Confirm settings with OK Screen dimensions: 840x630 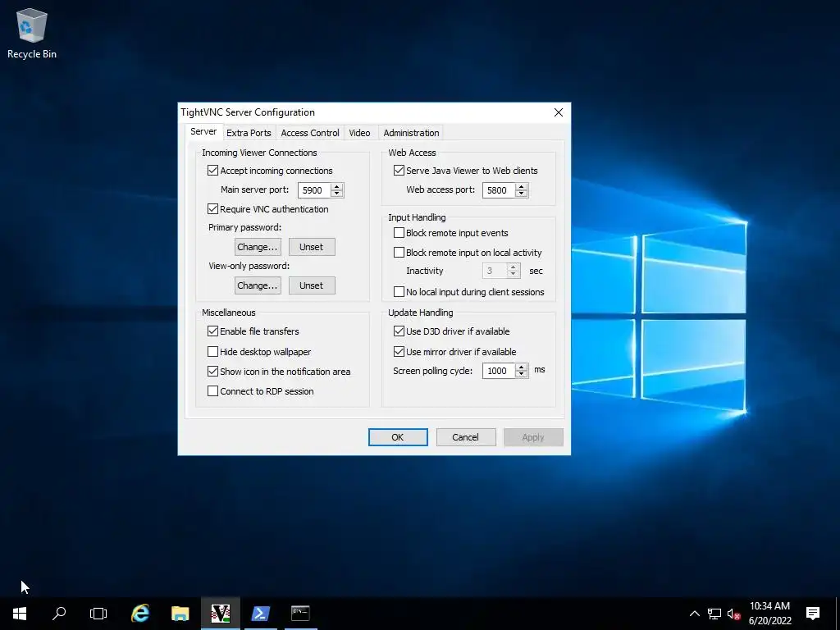398,437
